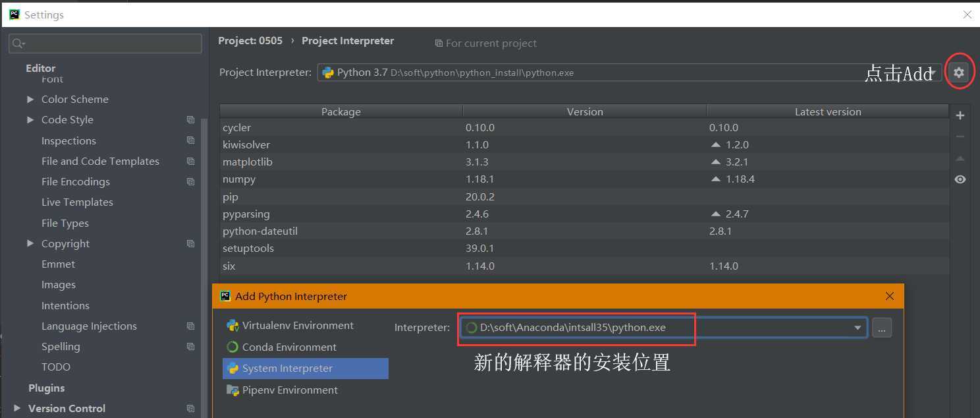Click the copy icon beside File and Code Templates
The width and height of the screenshot is (980, 418).
(190, 161)
